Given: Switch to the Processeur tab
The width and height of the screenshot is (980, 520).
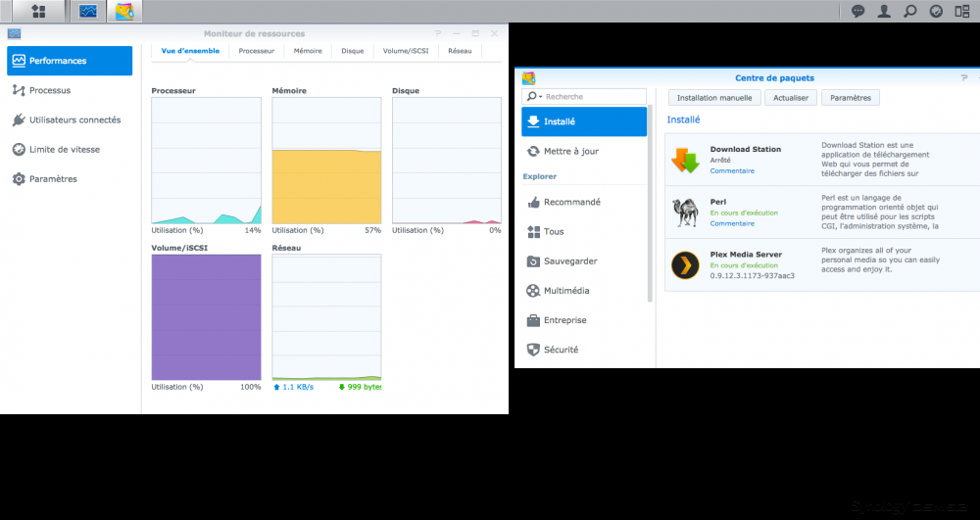Looking at the screenshot, I should [256, 51].
